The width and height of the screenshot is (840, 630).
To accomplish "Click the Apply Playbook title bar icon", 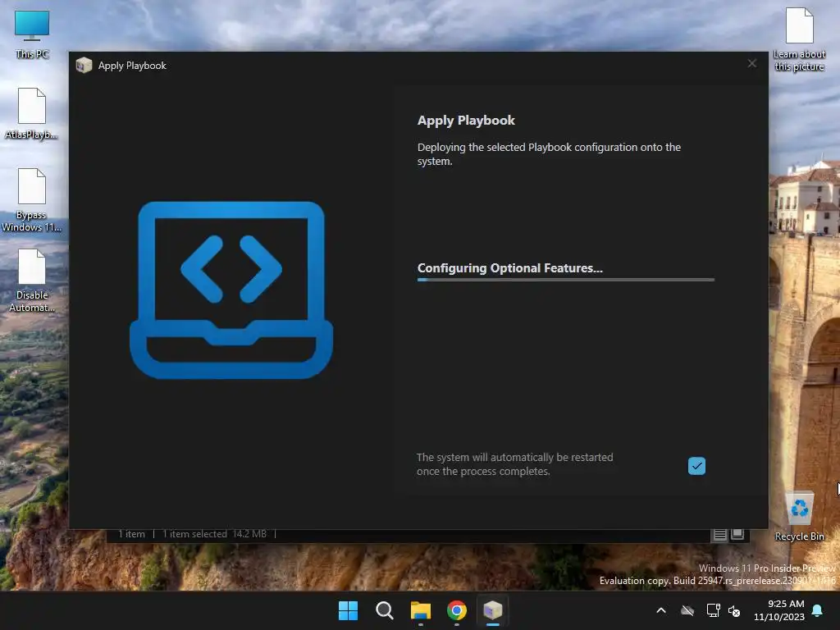I will [84, 66].
